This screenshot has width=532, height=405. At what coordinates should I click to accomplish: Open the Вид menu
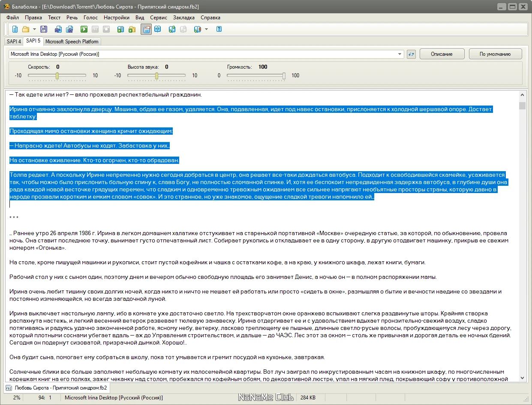point(140,18)
